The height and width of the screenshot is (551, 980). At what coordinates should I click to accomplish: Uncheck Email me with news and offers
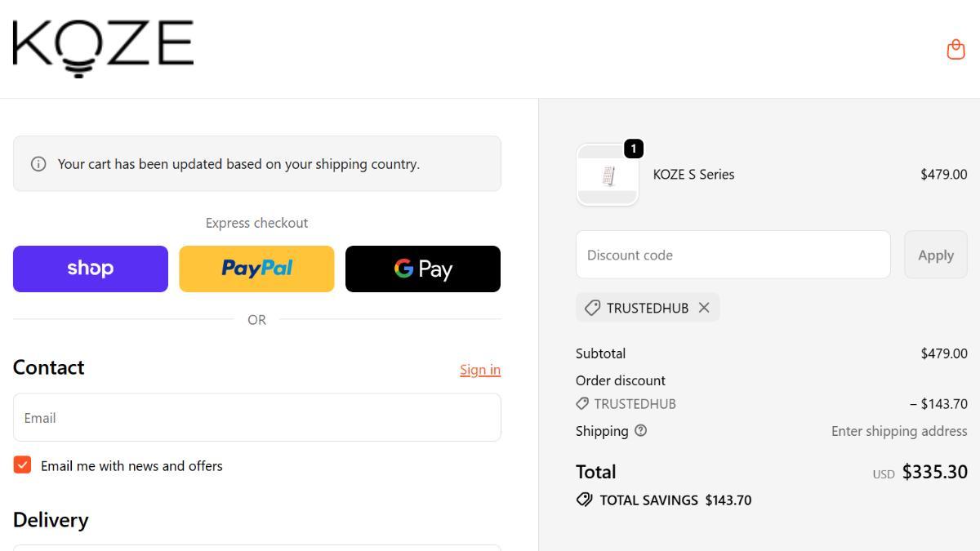(x=22, y=465)
